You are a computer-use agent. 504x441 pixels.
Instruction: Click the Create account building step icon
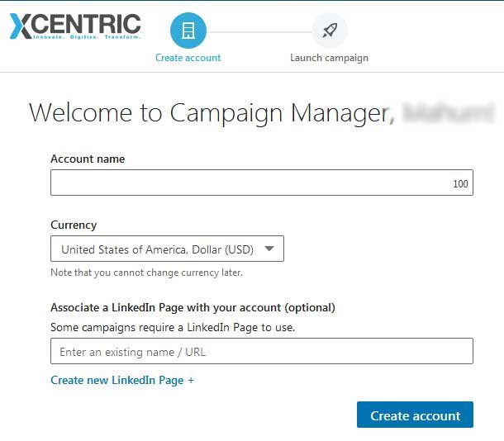point(188,31)
